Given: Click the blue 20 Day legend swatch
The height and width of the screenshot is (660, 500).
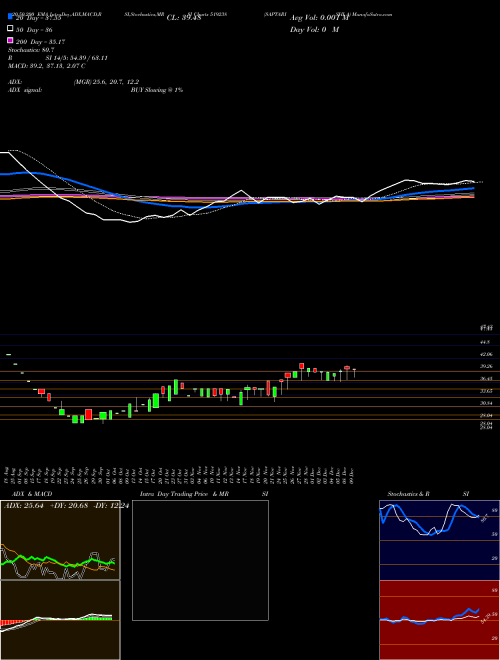Looking at the screenshot, I should pos(10,16).
